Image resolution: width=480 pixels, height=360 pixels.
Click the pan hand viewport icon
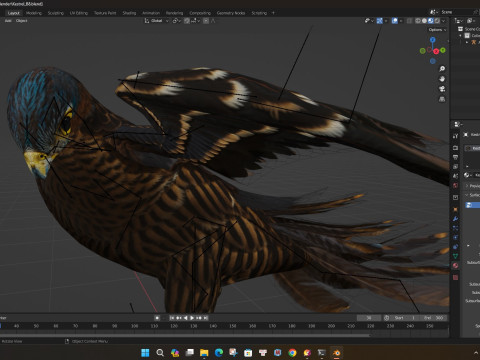pyautogui.click(x=442, y=79)
